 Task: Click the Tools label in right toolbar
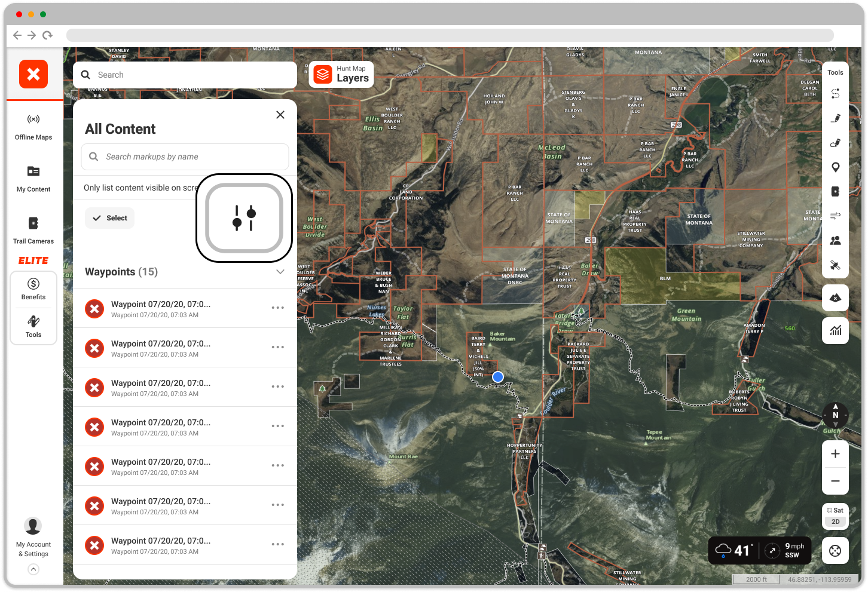coord(836,73)
